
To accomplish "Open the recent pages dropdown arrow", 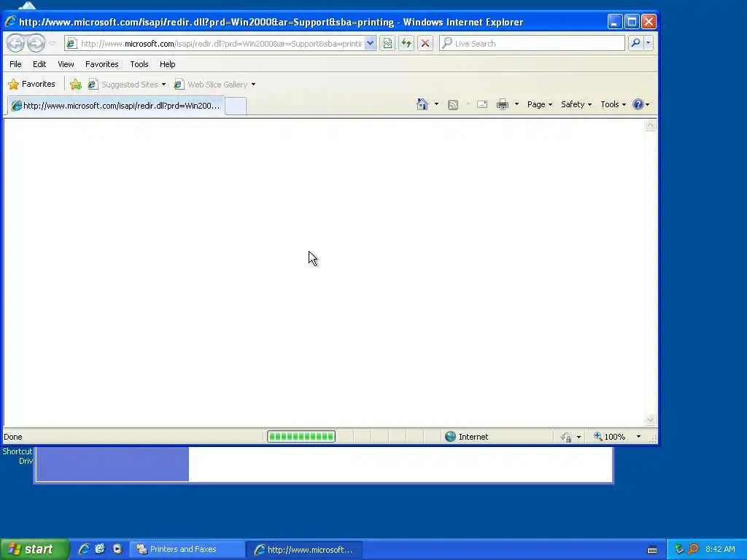I will (x=53, y=44).
